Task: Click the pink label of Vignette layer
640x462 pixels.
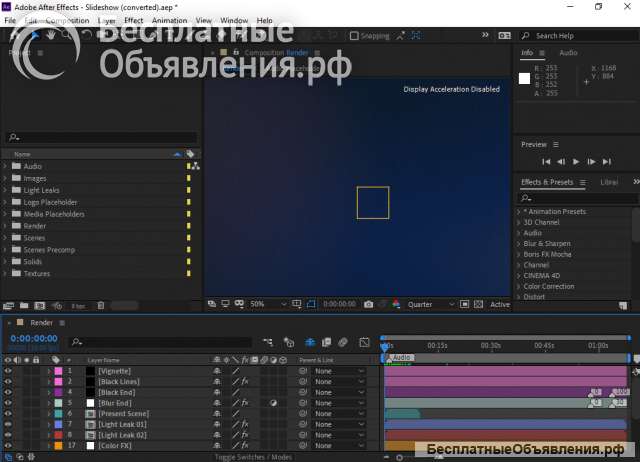Action: [58, 371]
